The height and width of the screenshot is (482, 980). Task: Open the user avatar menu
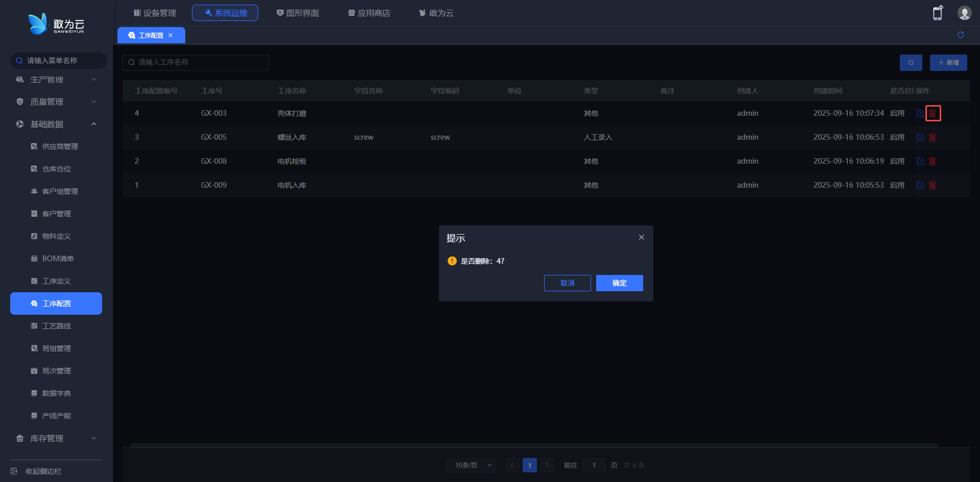pyautogui.click(x=964, y=13)
